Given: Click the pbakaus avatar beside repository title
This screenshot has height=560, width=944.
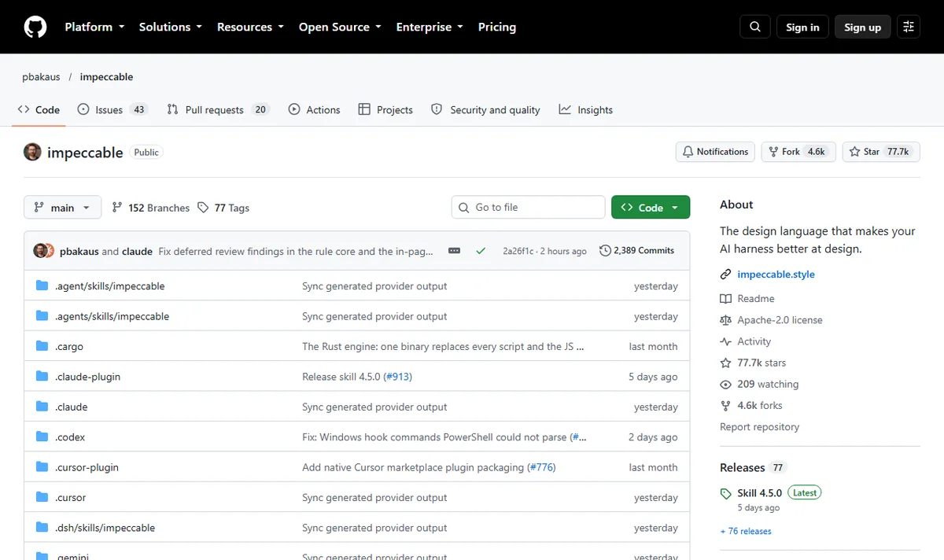Looking at the screenshot, I should pyautogui.click(x=32, y=152).
